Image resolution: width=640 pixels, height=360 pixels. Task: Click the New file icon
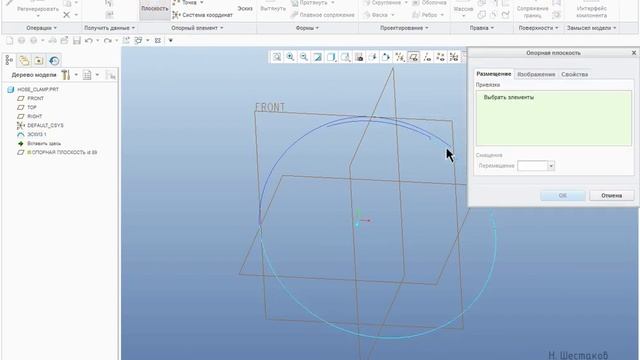tap(9, 40)
